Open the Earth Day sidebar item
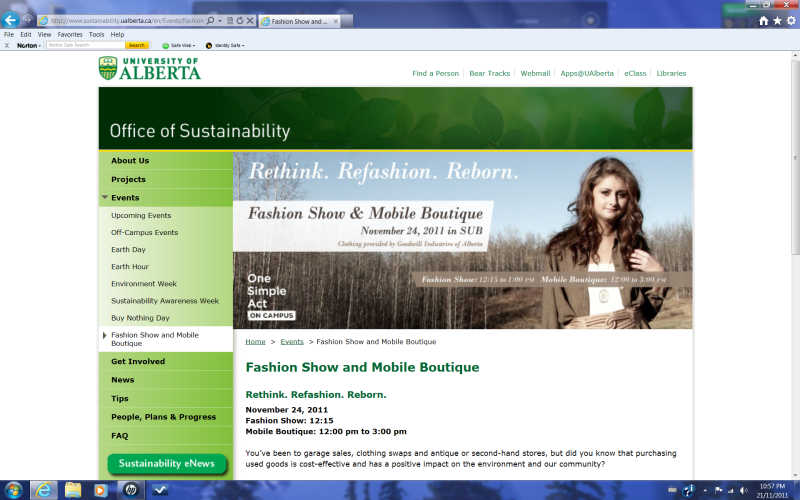This screenshot has height=500, width=800. point(128,249)
